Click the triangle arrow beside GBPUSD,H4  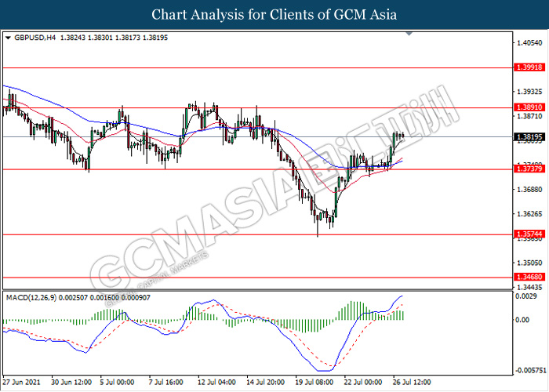(8, 37)
